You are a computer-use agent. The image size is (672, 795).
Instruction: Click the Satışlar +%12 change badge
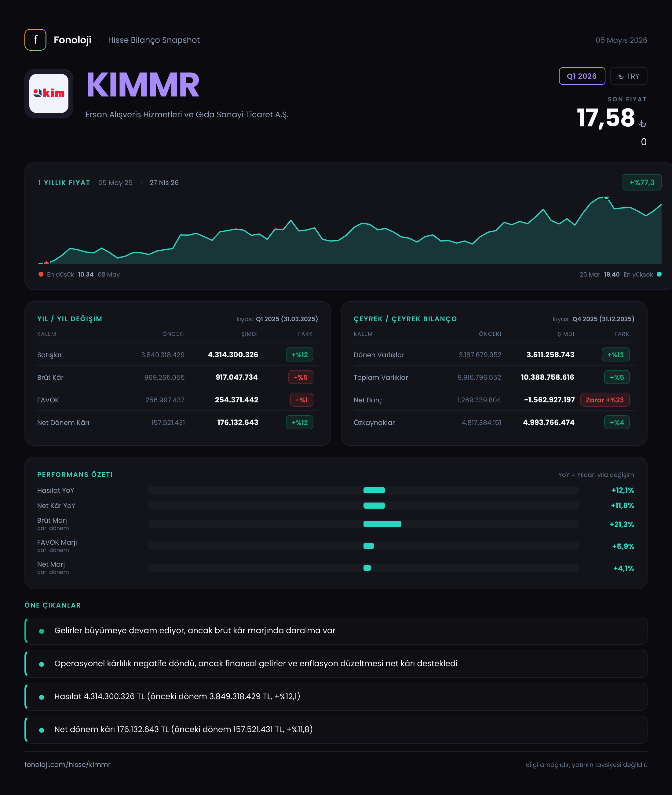(299, 354)
